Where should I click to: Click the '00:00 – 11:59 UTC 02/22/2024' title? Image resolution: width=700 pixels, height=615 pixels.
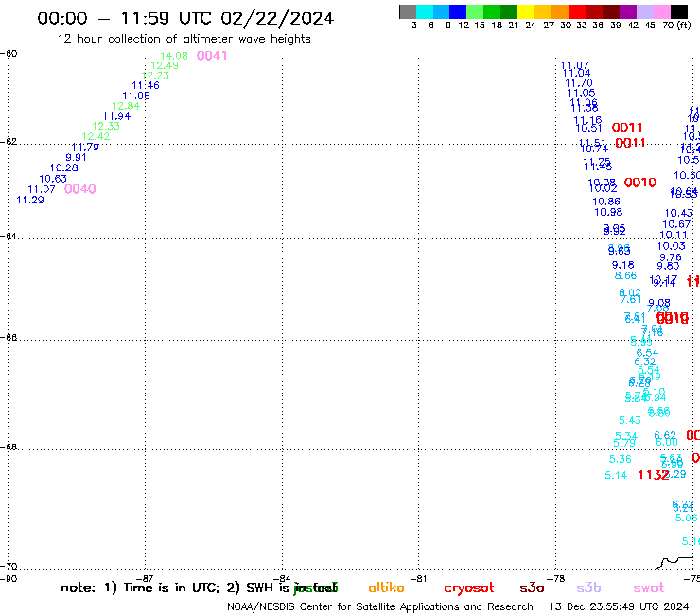pos(185,18)
